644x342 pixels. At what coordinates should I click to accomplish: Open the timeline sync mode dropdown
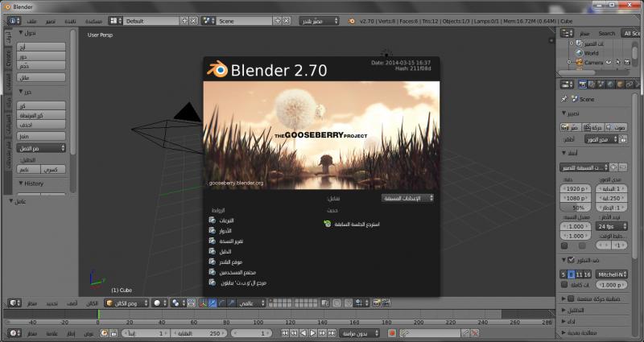[x=360, y=333]
